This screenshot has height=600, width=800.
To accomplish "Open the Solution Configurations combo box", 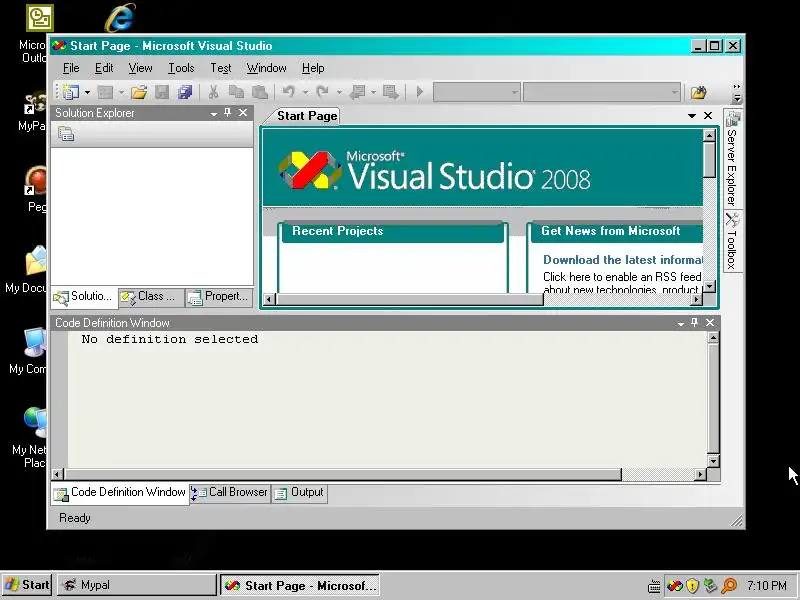I will tap(477, 92).
